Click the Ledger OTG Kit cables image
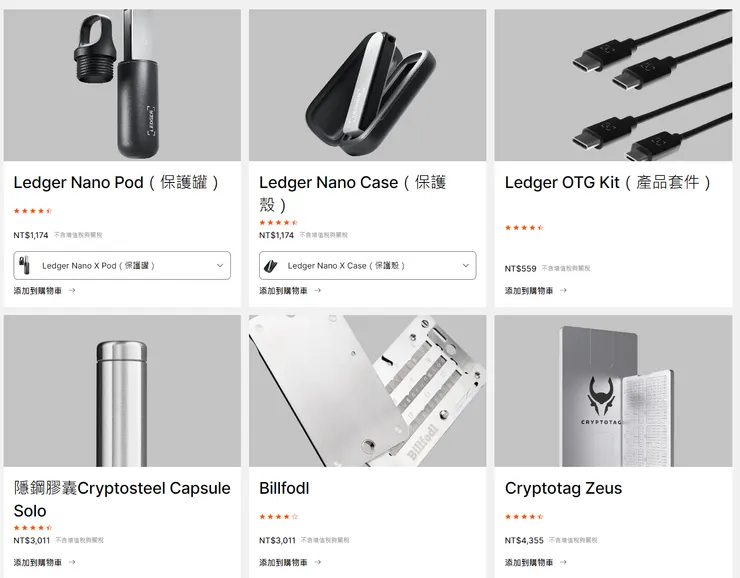This screenshot has height=578, width=740. pyautogui.click(x=613, y=85)
